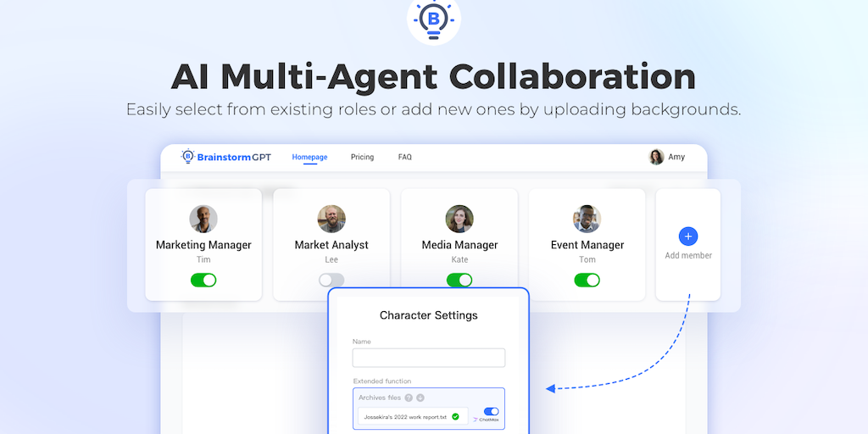Click the Marketing Manager title text
The image size is (868, 434).
tap(203, 245)
